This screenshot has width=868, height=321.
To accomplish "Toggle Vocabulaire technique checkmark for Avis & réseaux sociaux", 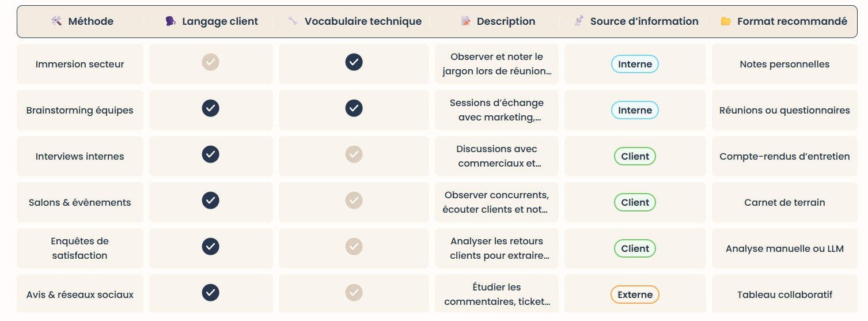I will [x=354, y=292].
